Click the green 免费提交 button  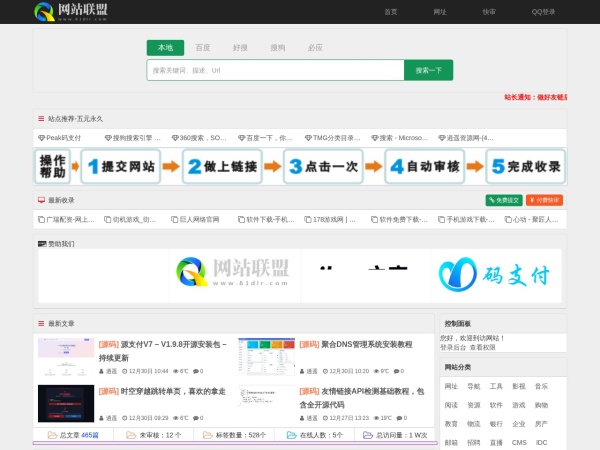(x=504, y=200)
